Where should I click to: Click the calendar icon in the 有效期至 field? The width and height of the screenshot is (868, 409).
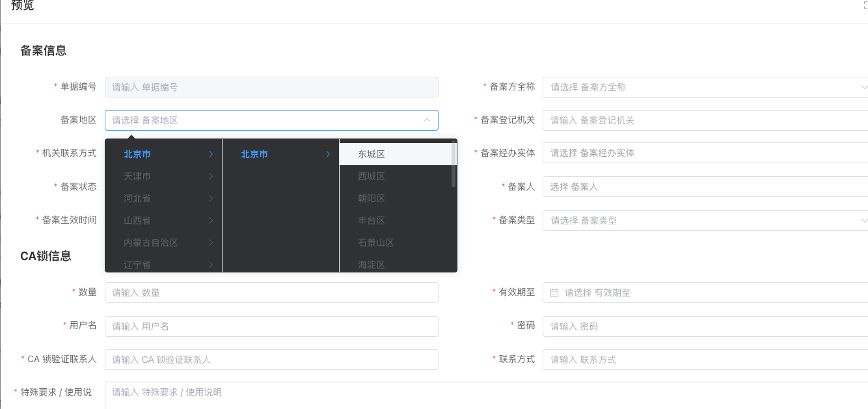click(x=554, y=293)
